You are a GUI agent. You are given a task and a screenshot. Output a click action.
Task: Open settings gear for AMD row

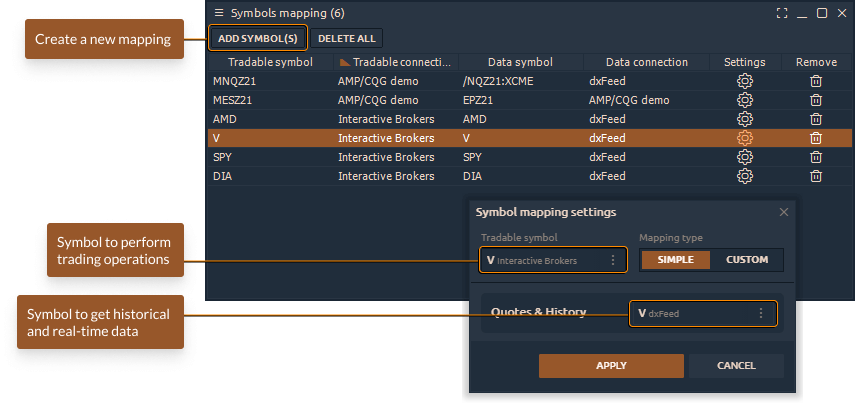744,119
